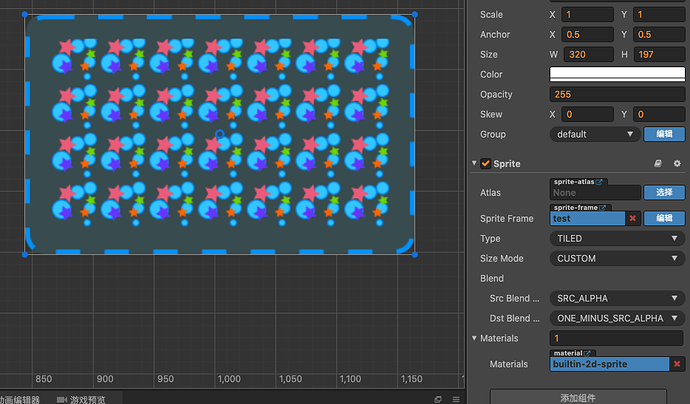The width and height of the screenshot is (690, 404).
Task: Click the panel popout icon at bottom
Action: pos(437,399)
